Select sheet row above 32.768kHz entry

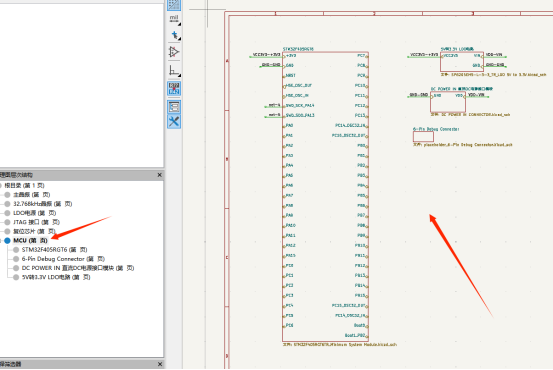click(31, 194)
